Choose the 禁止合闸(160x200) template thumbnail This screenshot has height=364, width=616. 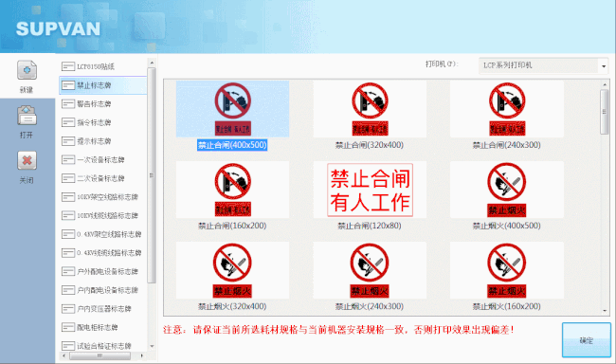(232, 190)
